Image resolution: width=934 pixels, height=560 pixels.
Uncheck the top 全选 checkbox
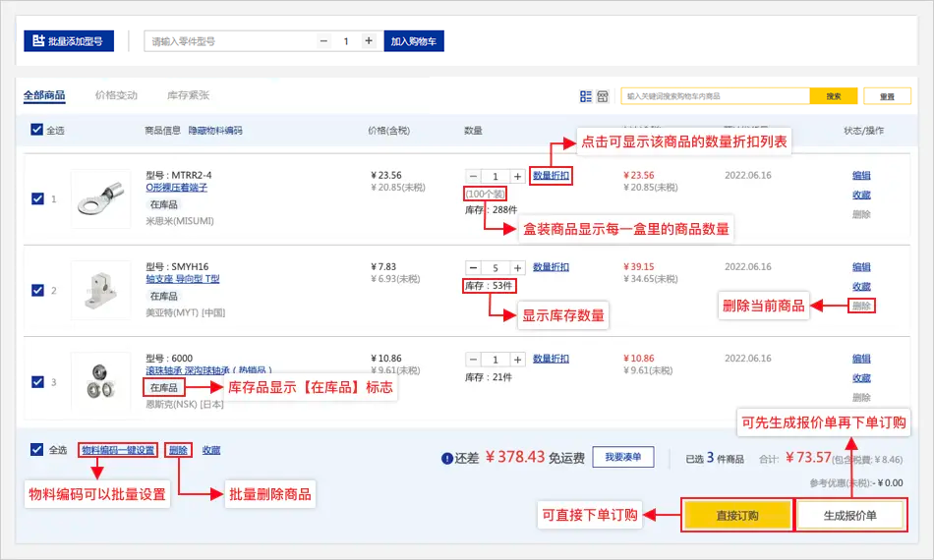click(x=37, y=130)
